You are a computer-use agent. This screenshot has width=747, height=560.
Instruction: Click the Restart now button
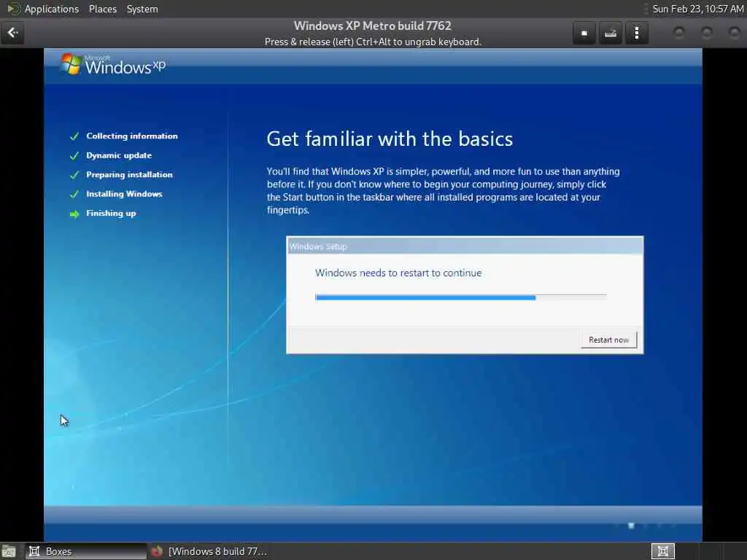coord(609,340)
